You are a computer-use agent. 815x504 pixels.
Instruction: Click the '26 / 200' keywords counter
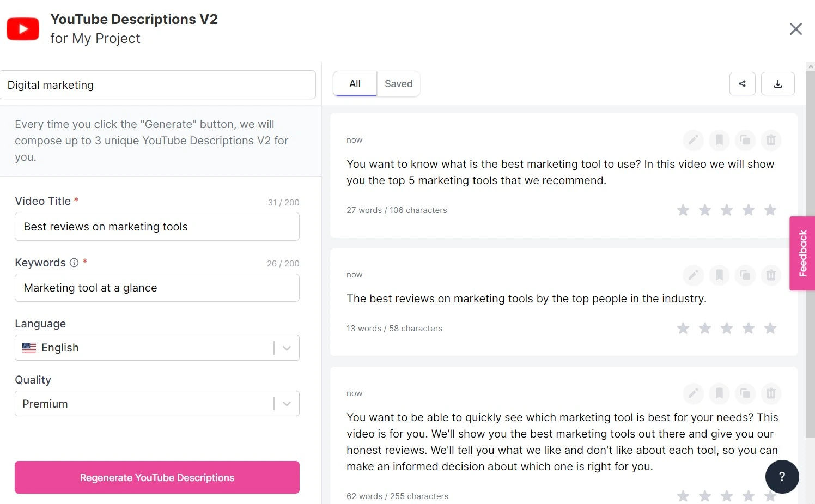(283, 263)
